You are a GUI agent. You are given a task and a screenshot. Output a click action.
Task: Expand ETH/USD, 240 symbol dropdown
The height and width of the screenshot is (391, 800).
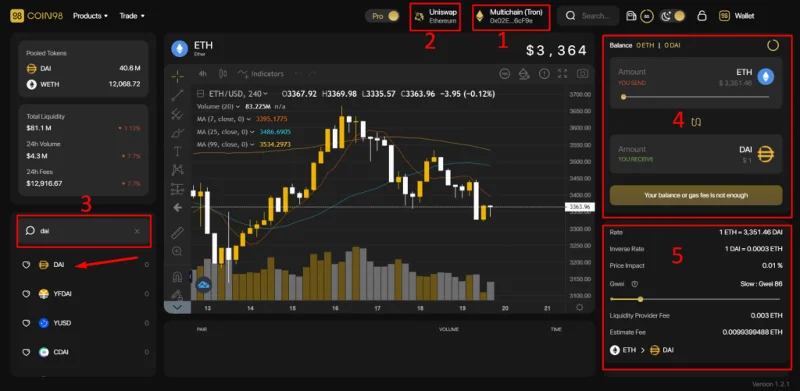click(x=265, y=94)
